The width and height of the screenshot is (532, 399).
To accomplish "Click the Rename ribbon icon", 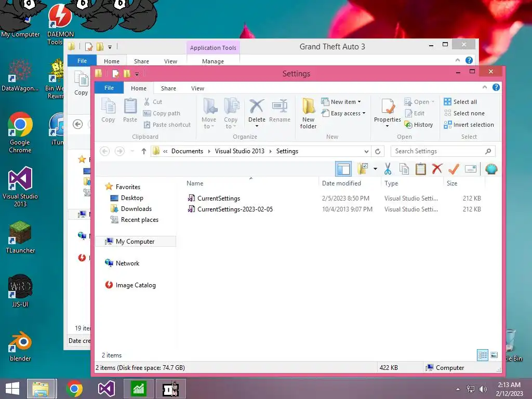I will [280, 111].
